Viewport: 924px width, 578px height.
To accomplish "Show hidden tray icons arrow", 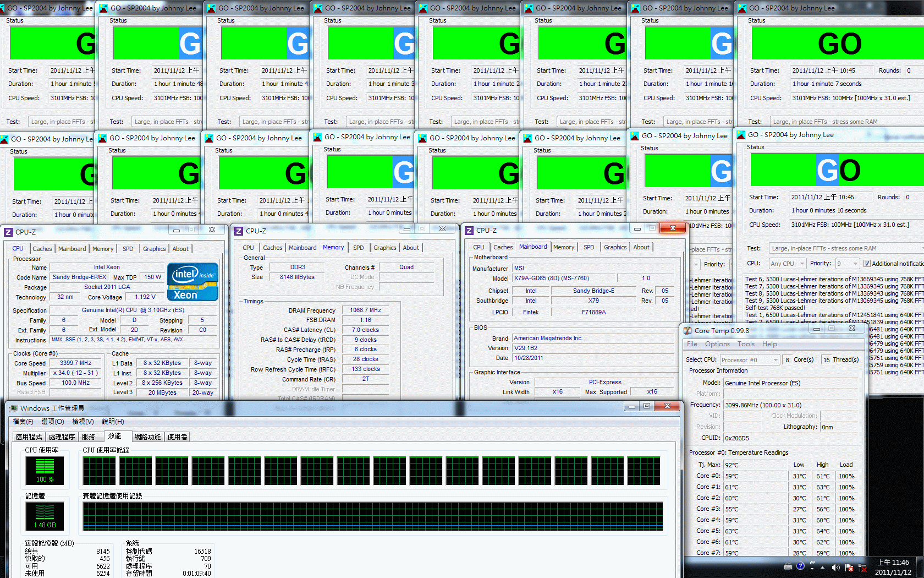I will click(x=823, y=567).
